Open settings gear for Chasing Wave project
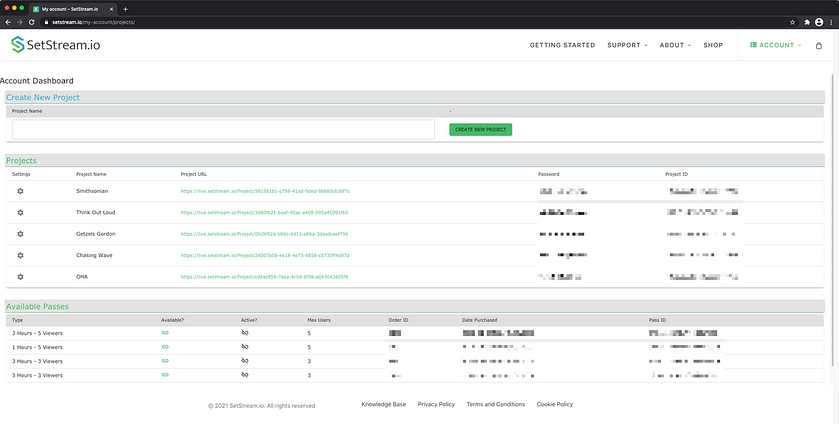Screen dimensions: 839x424 (20, 255)
